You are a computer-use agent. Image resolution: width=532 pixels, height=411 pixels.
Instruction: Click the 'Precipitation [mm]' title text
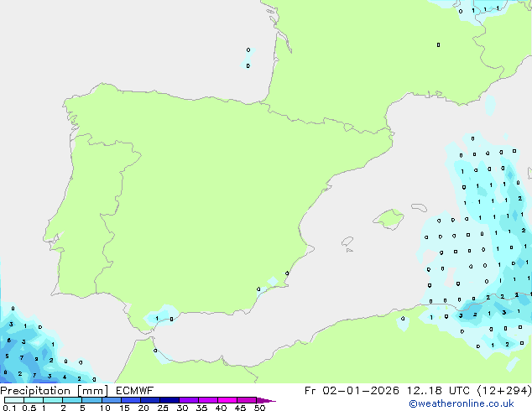55,391
